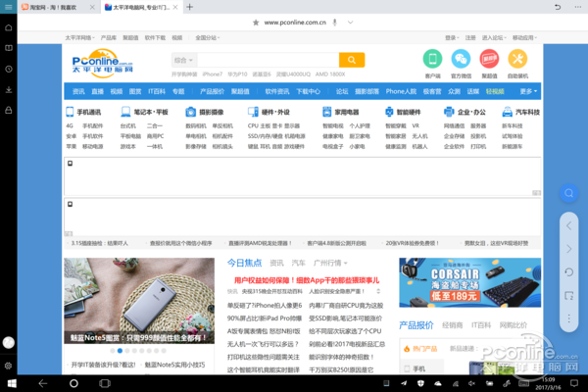Click the PConline search input field
The width and height of the screenshot is (588, 392).
click(x=268, y=60)
